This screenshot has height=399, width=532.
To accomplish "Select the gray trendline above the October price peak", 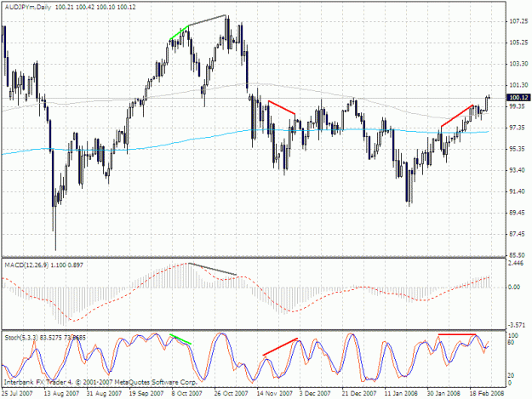I will pyautogui.click(x=208, y=20).
